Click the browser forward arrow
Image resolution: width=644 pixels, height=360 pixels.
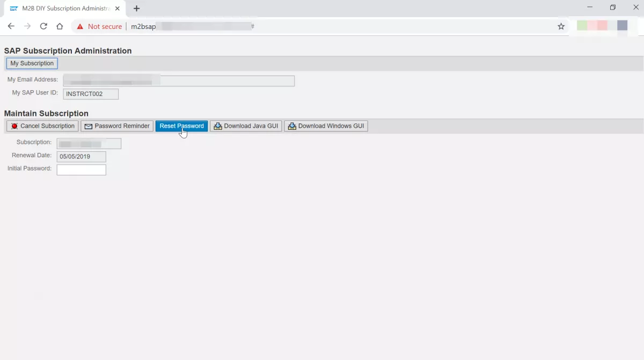tap(27, 26)
